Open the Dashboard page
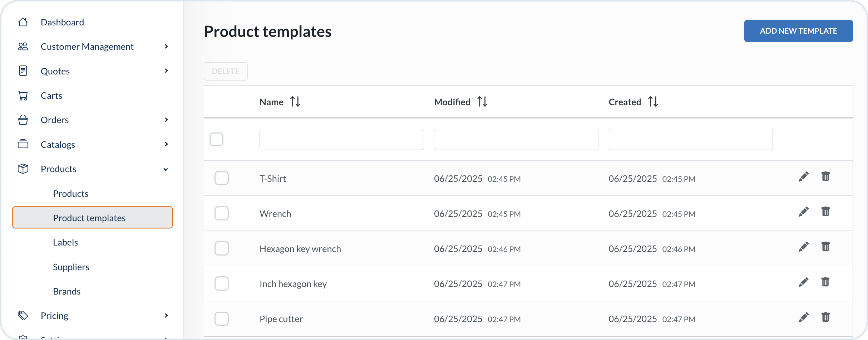Screen dimensions: 868x340 point(62,22)
